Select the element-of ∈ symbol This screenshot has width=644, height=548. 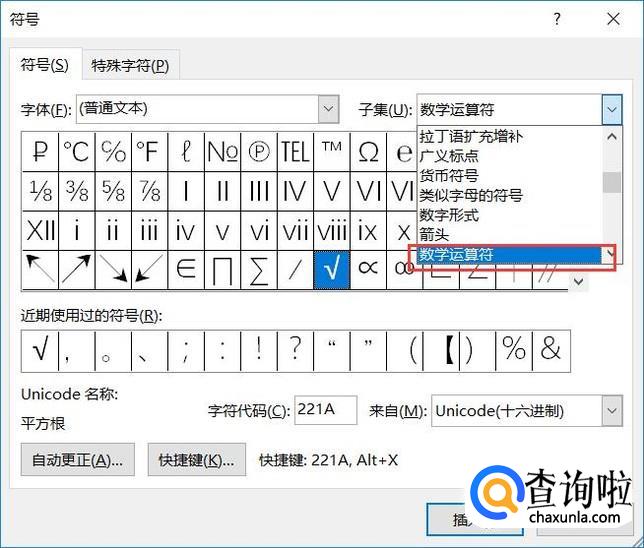186,270
